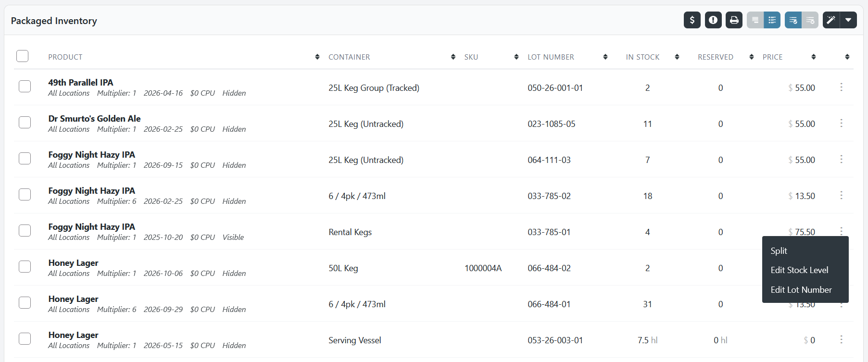Open the dropdown arrow beside the magic wand
The width and height of the screenshot is (868, 362).
tap(848, 20)
